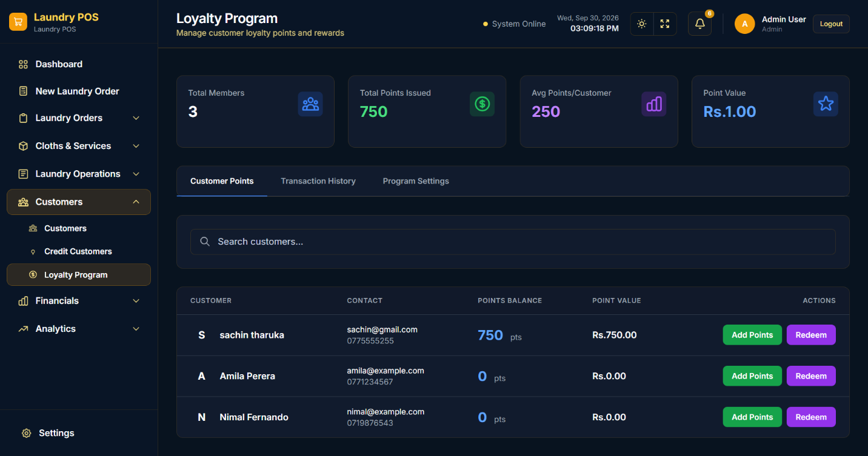Click the Rs.750.00 point value cell
This screenshot has height=456, width=868.
614,335
